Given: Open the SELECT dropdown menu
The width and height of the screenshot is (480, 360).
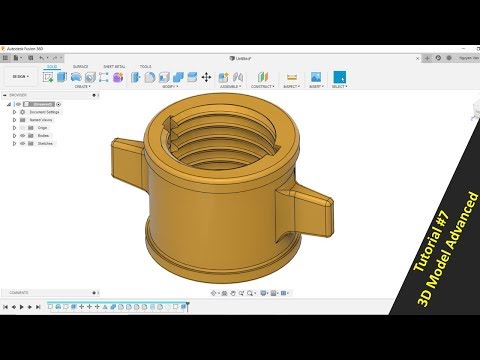Looking at the screenshot, I should click(x=339, y=87).
